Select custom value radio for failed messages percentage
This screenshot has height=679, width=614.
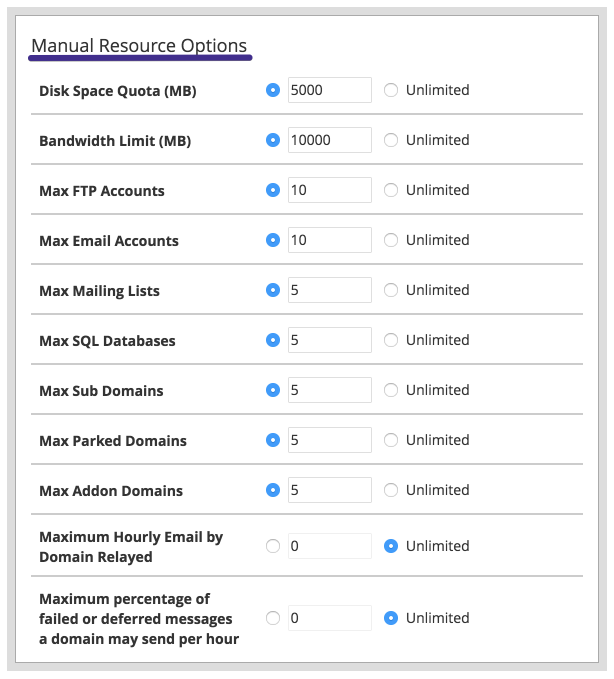click(273, 618)
